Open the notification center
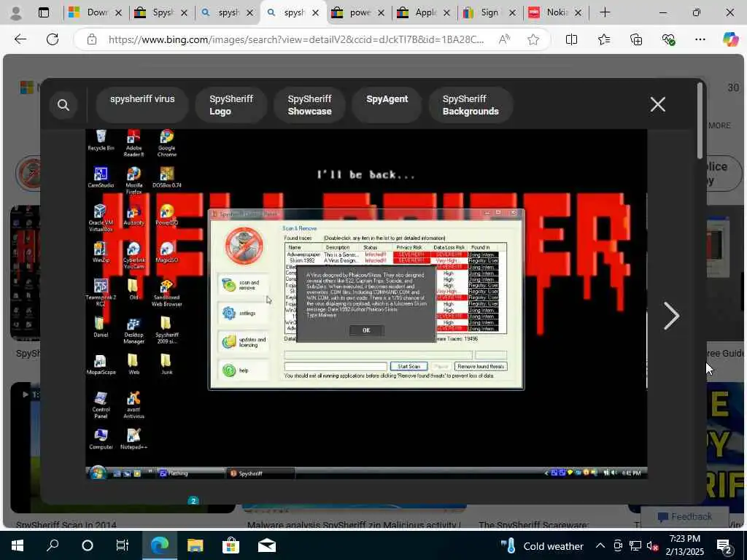 (x=724, y=545)
